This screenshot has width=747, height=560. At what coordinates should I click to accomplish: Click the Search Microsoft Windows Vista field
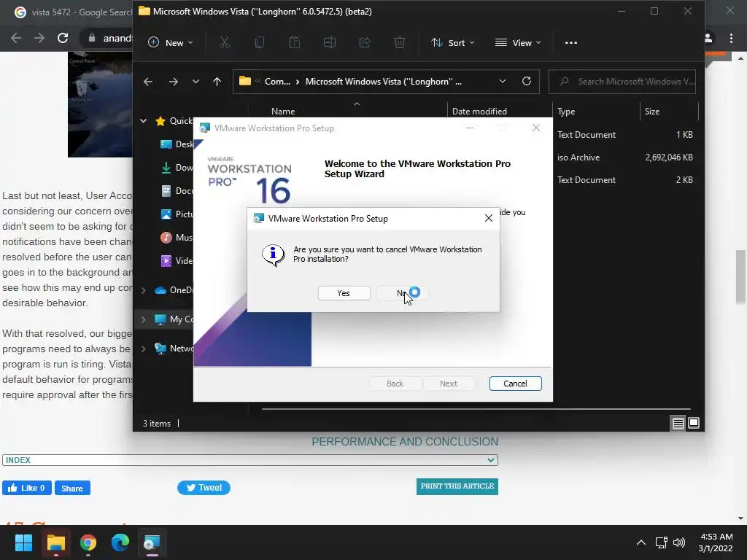622,82
